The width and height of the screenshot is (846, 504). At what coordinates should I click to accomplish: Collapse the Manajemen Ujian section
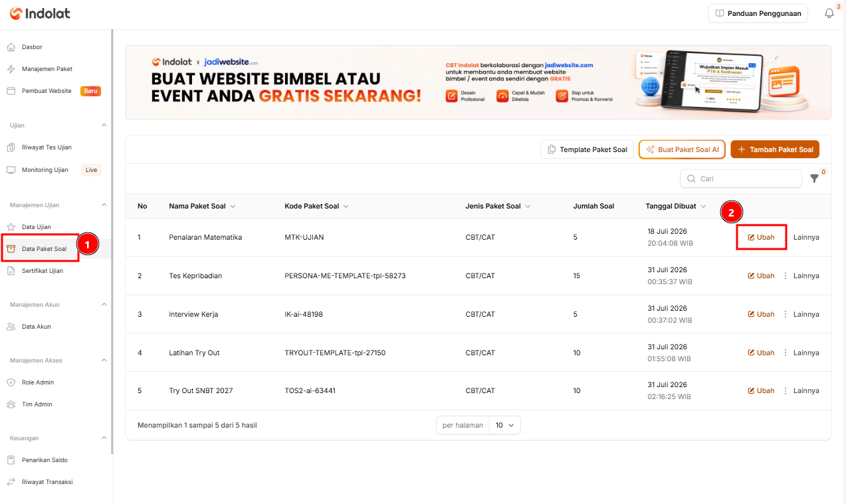[x=104, y=205]
